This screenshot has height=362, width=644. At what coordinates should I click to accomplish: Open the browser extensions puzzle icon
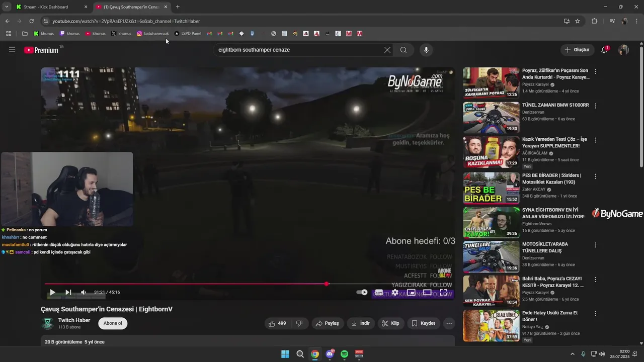pos(594,21)
